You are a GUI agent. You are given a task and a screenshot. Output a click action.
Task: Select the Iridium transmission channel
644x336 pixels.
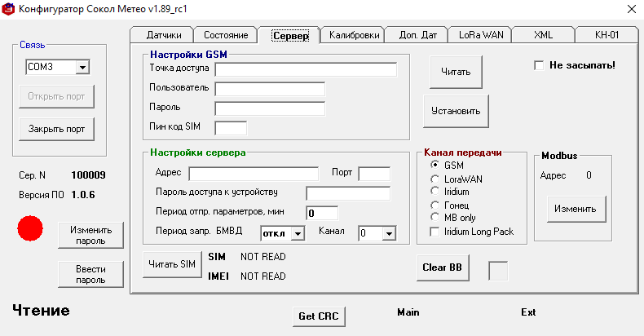[434, 192]
